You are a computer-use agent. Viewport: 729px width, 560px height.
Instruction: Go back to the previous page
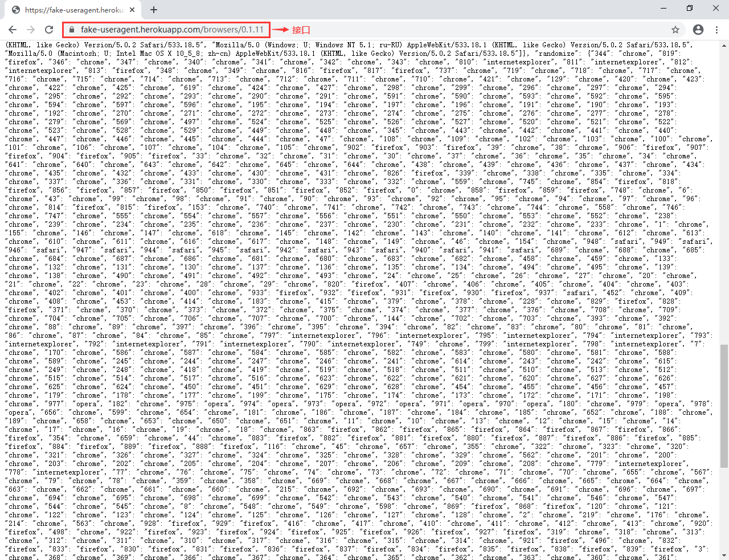click(13, 30)
